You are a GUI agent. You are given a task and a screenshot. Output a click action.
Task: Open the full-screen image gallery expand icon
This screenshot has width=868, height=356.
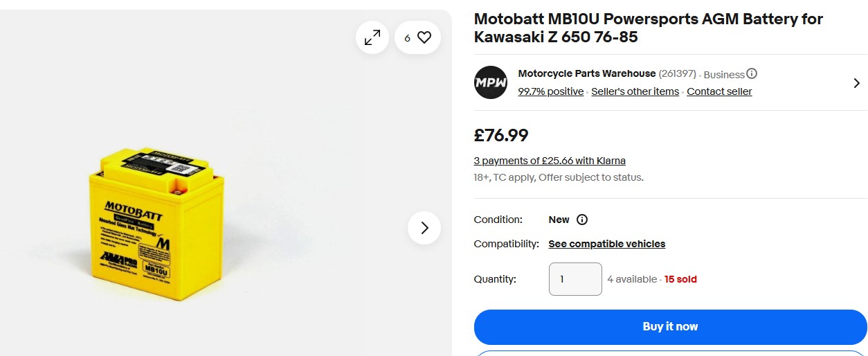pyautogui.click(x=372, y=37)
